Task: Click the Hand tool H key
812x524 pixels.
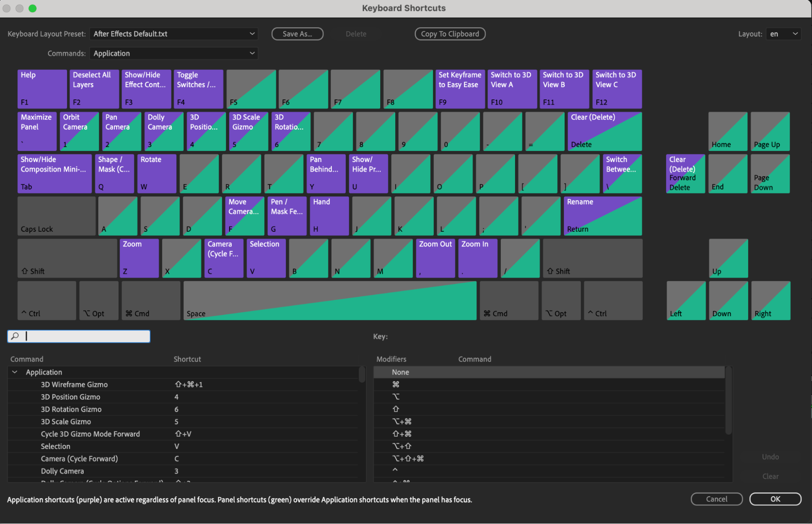Action: pyautogui.click(x=329, y=216)
